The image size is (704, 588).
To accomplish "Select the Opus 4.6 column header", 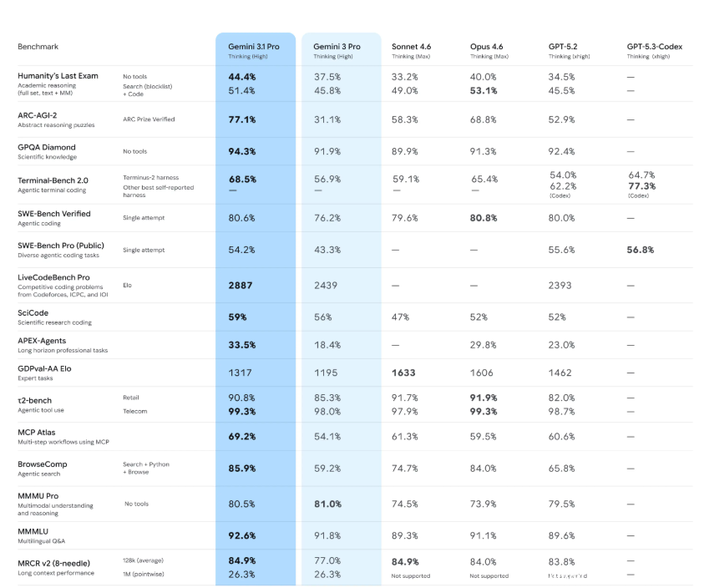I will [487, 47].
